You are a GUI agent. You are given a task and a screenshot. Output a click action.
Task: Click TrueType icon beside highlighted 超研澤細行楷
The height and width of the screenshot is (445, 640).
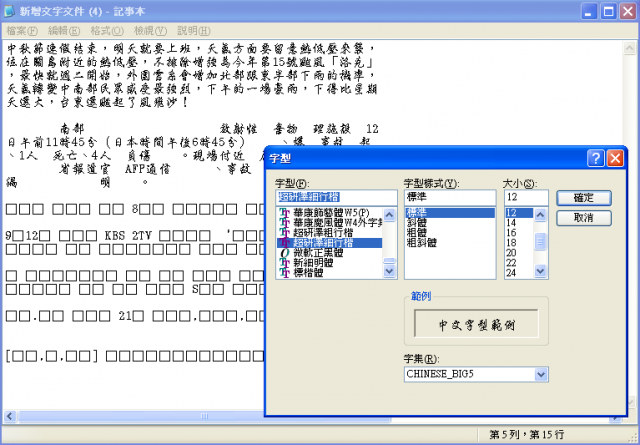[x=284, y=243]
